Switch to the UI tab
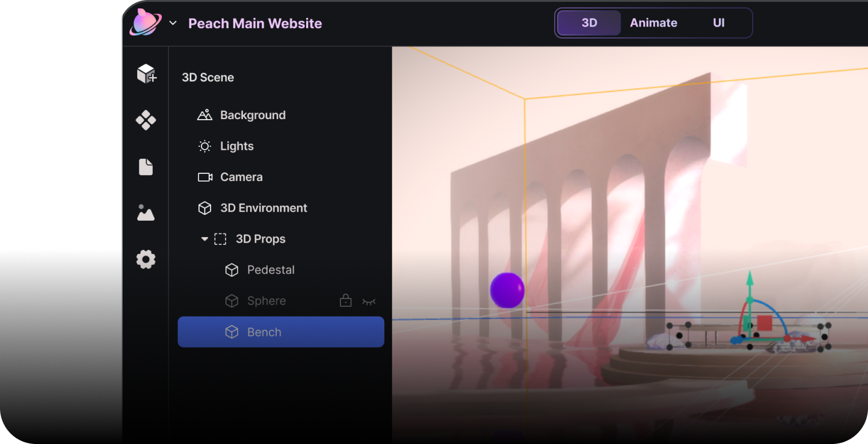Image resolution: width=868 pixels, height=444 pixels. tap(718, 23)
